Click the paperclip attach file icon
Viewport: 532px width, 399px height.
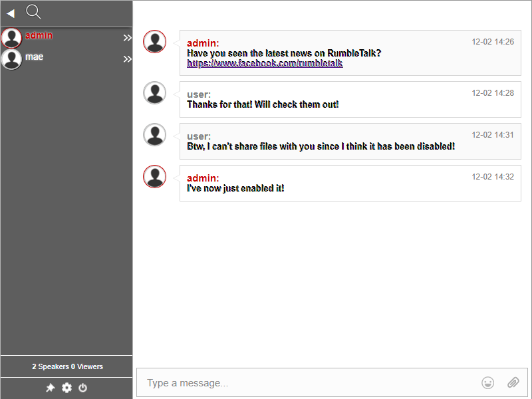coord(513,382)
